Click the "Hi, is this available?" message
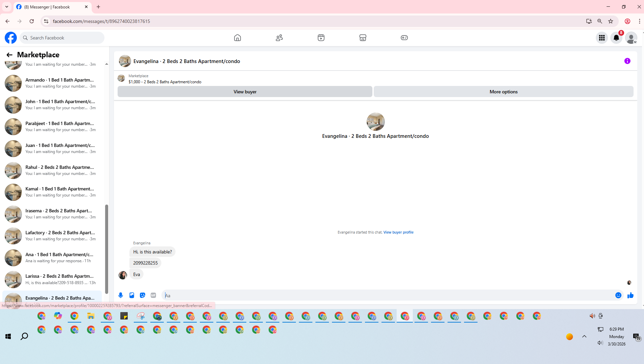Screen dimensions: 644x364 pyautogui.click(x=152, y=252)
